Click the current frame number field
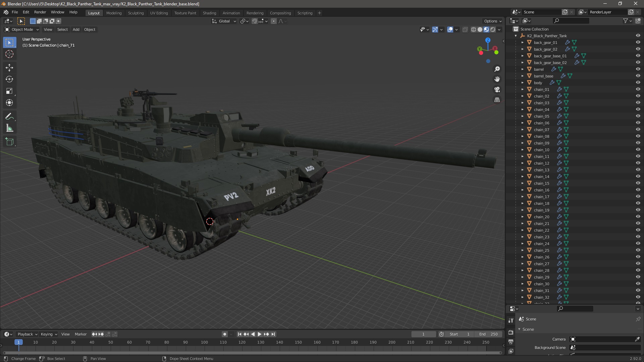Viewport: 644px width, 362px height. click(x=424, y=334)
